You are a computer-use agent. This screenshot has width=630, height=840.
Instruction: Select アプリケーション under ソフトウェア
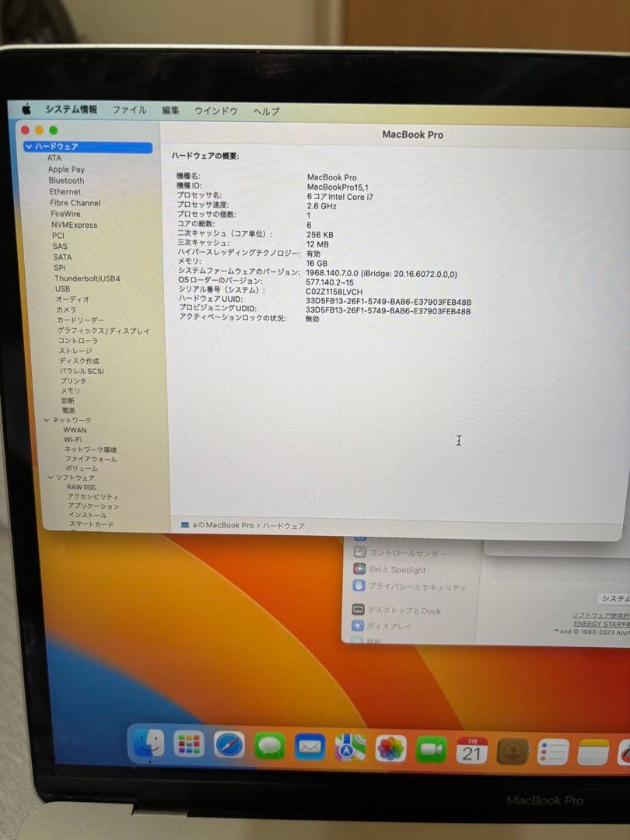pos(94,506)
